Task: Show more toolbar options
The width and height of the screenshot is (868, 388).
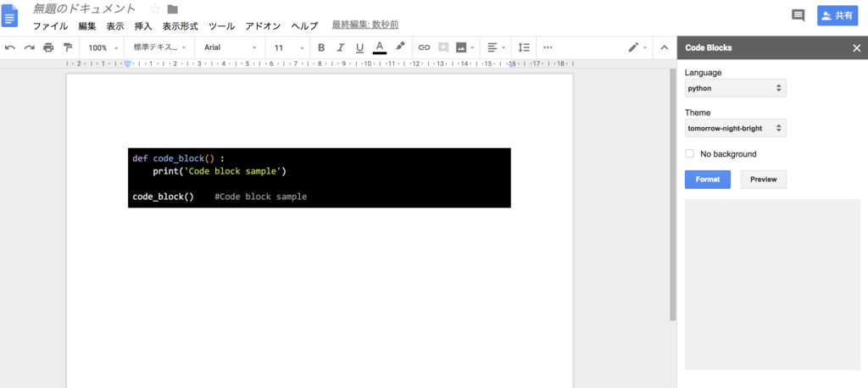Action: (548, 47)
